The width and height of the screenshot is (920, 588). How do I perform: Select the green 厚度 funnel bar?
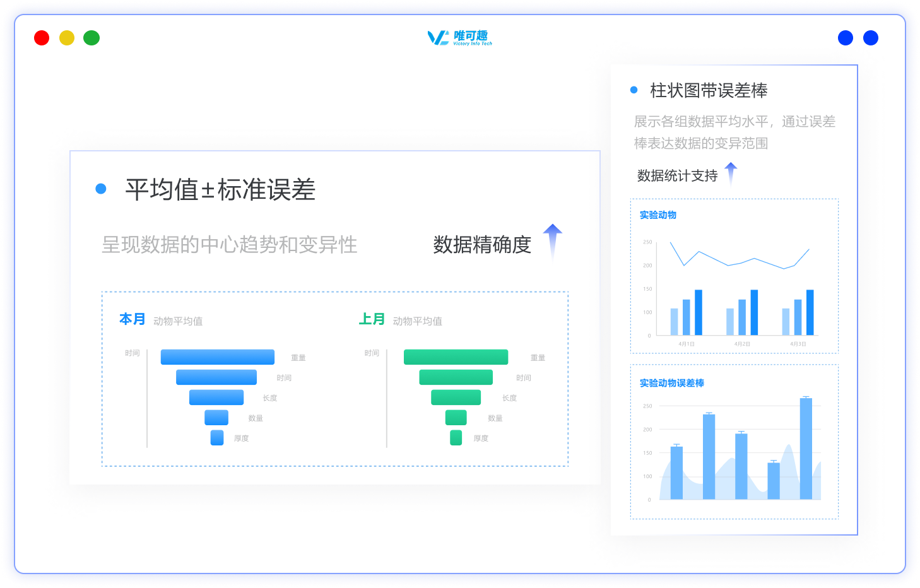[456, 437]
